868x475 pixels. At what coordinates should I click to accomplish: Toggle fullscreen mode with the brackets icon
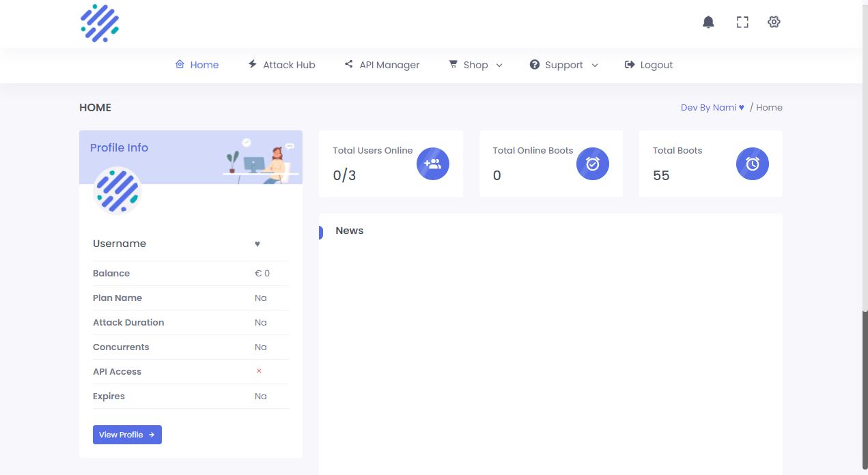pyautogui.click(x=742, y=23)
